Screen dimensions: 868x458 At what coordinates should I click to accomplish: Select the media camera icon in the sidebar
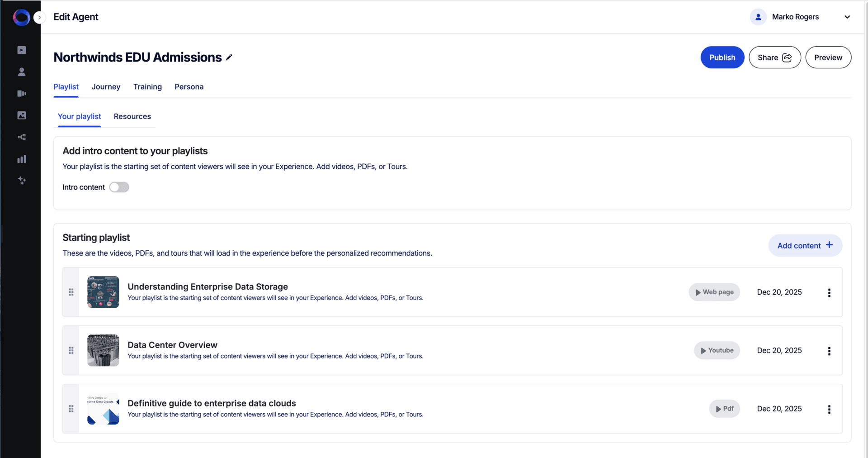[x=21, y=93]
